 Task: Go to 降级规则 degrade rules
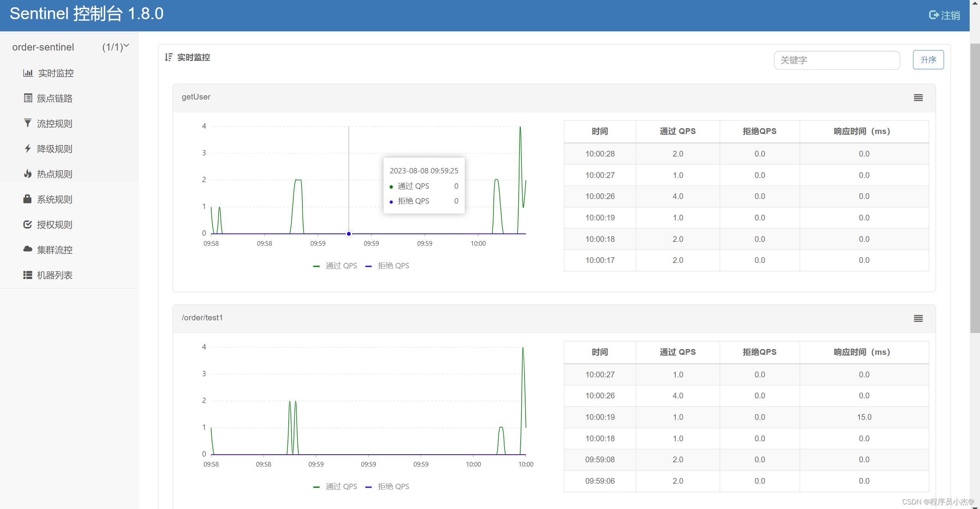(x=55, y=149)
